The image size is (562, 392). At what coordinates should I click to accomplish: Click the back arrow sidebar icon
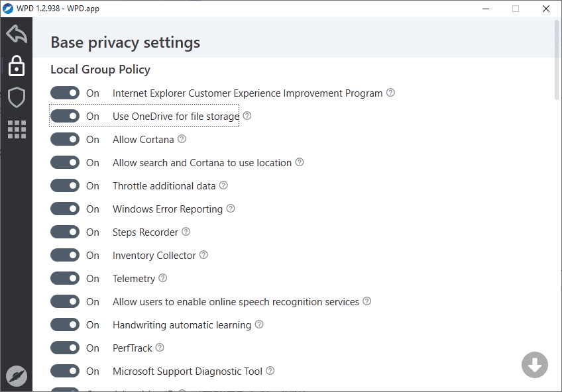coord(17,34)
